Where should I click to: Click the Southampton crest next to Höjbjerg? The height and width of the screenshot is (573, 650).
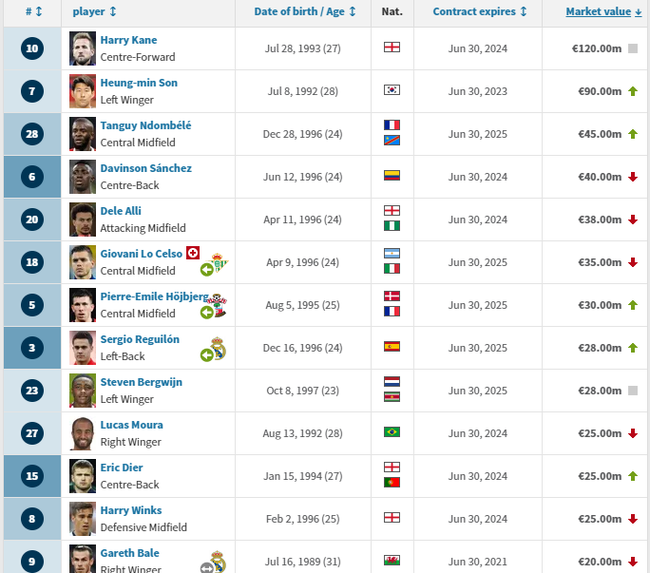217,305
